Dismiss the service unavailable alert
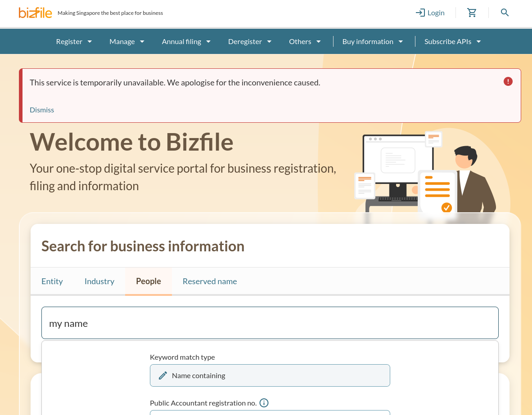This screenshot has height=415, width=532. [x=42, y=110]
